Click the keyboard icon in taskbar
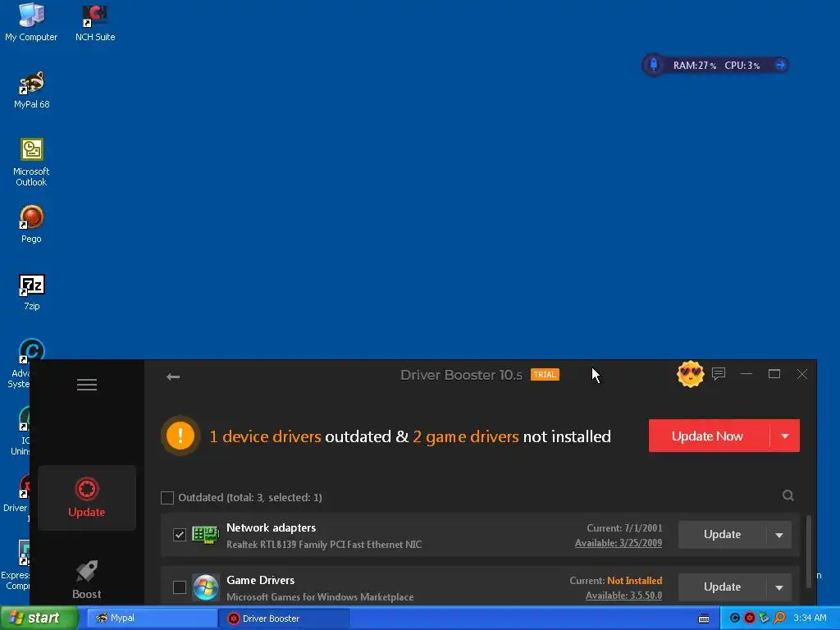 (704, 619)
